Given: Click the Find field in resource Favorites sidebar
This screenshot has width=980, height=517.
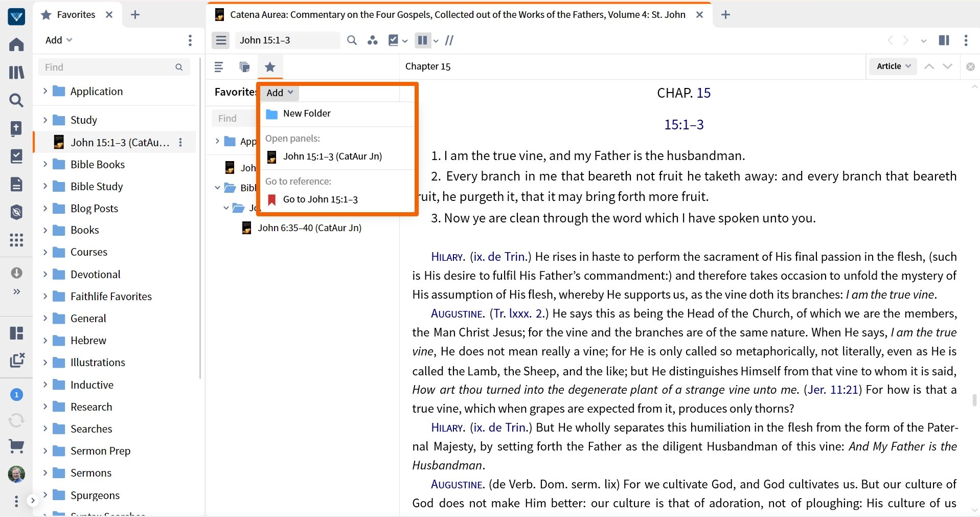Looking at the screenshot, I should (x=234, y=118).
